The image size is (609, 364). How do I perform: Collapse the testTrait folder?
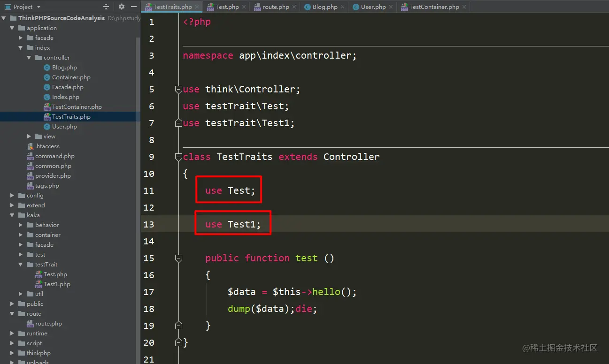pyautogui.click(x=21, y=265)
